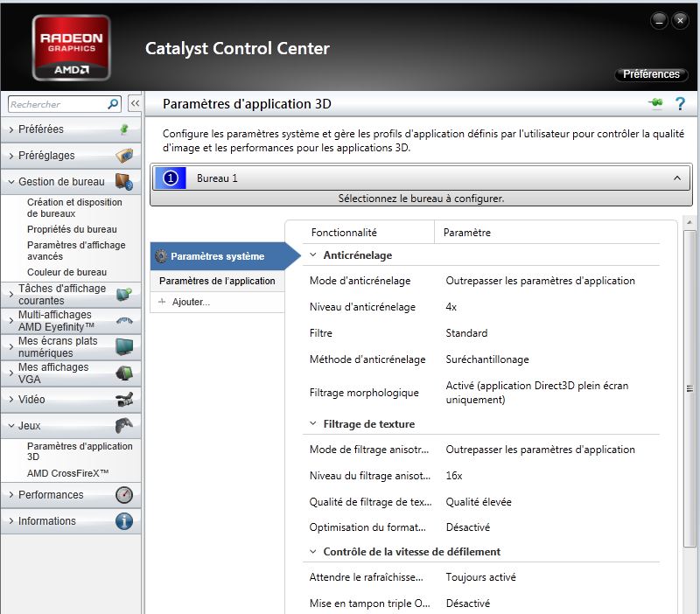Click the Vidéo camera icon
700x614 pixels.
(x=124, y=400)
